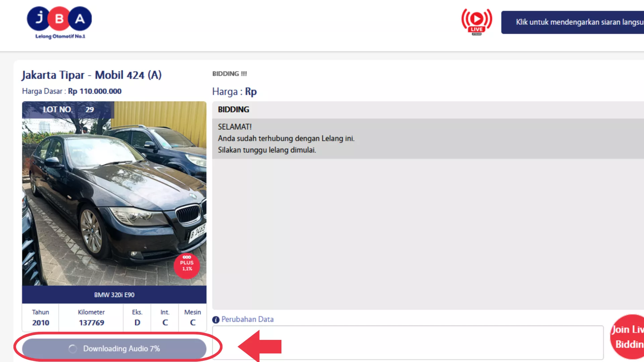The height and width of the screenshot is (362, 644).
Task: Click the Downloading Audio loading spinner
Action: [x=73, y=349]
